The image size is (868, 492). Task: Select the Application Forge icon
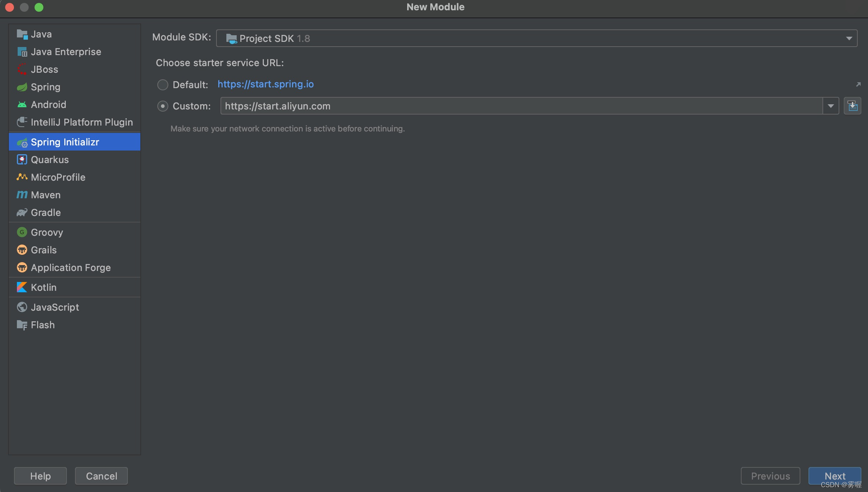pos(22,267)
